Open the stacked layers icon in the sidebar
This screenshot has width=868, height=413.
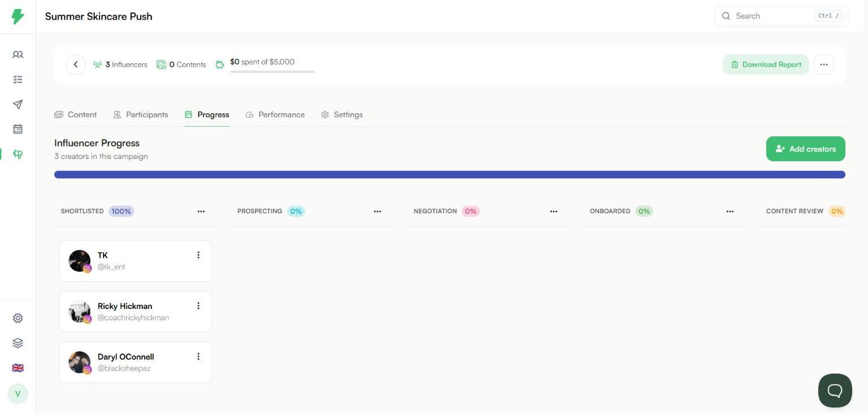(18, 343)
